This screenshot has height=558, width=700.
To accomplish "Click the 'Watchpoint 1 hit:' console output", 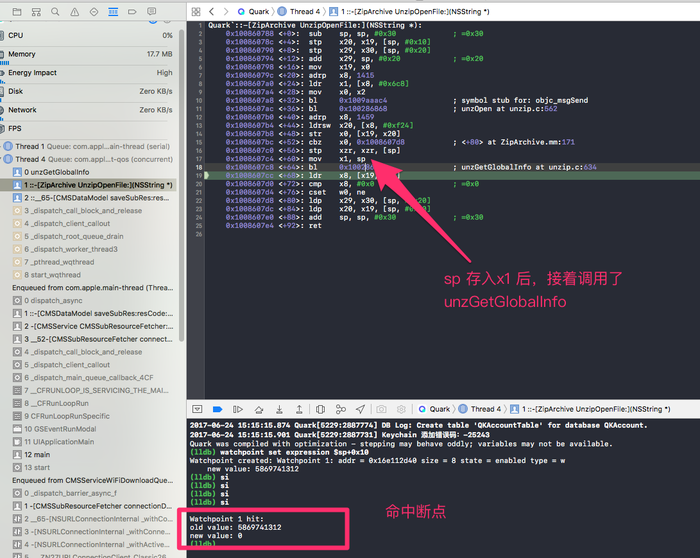I will [227, 519].
